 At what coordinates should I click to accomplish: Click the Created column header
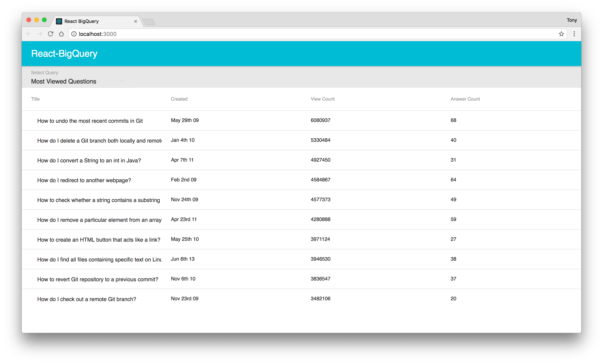click(x=179, y=99)
